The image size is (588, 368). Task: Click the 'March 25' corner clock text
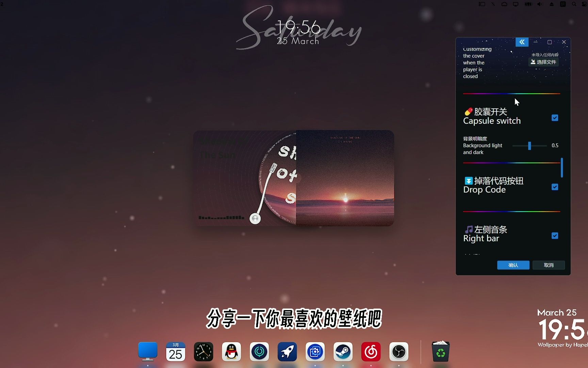click(x=557, y=313)
